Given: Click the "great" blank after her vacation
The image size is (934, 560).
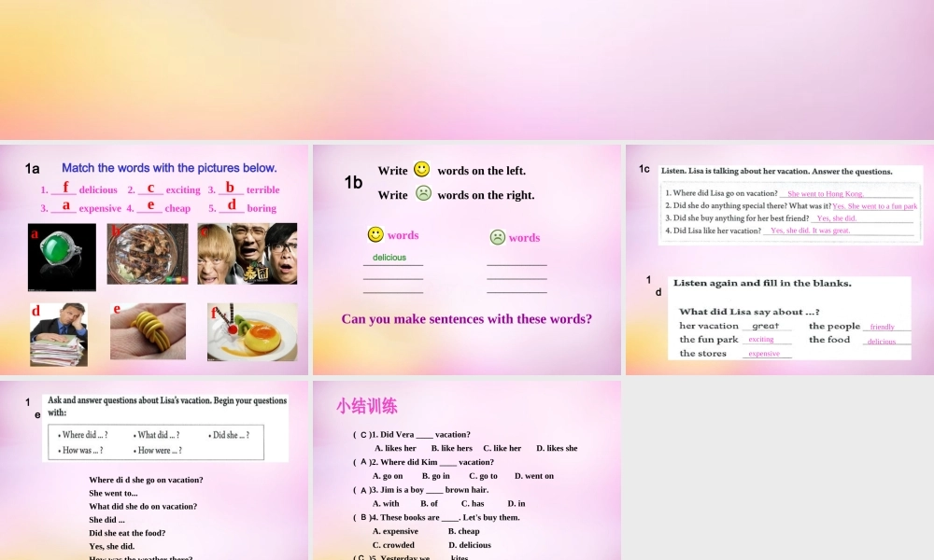Looking at the screenshot, I should (x=766, y=326).
